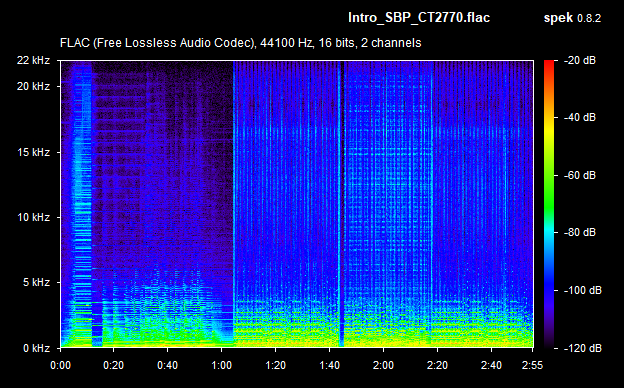Image resolution: width=624 pixels, height=388 pixels.
Task: Click the bright cyan column near 0:10 in spectrogram
Action: click(82, 204)
